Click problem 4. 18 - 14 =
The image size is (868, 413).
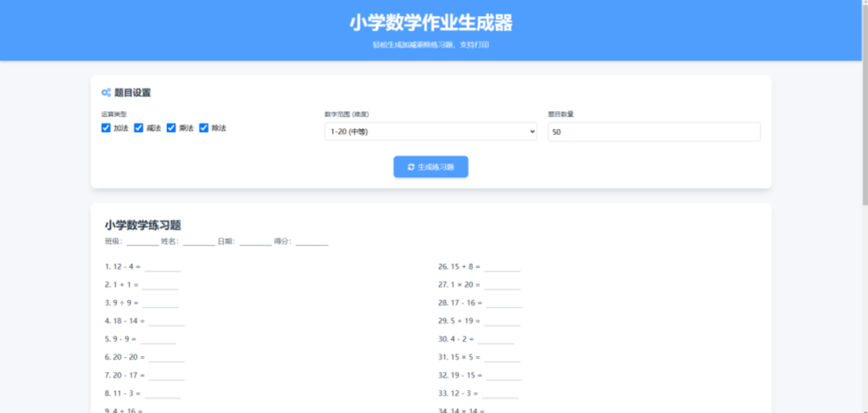tap(125, 321)
